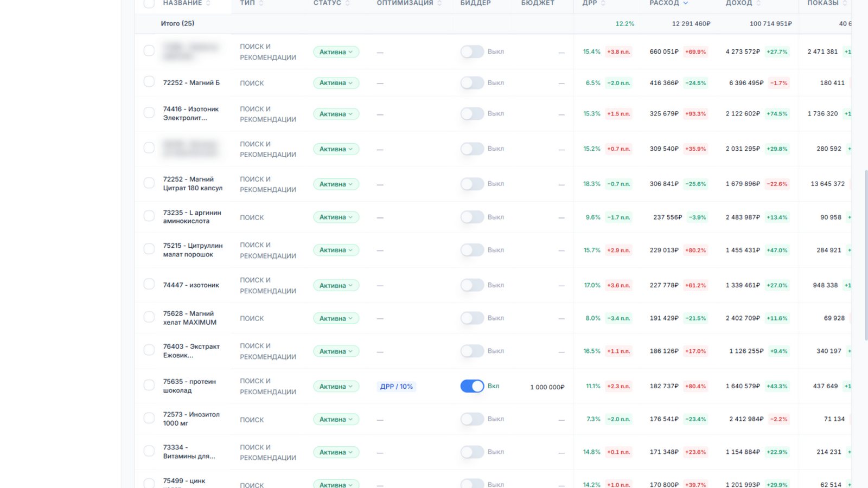Expand status dropdown for 75628 - Магний хелат MAXIMUM
Viewport: 868px width, 488px height.
(x=336, y=318)
